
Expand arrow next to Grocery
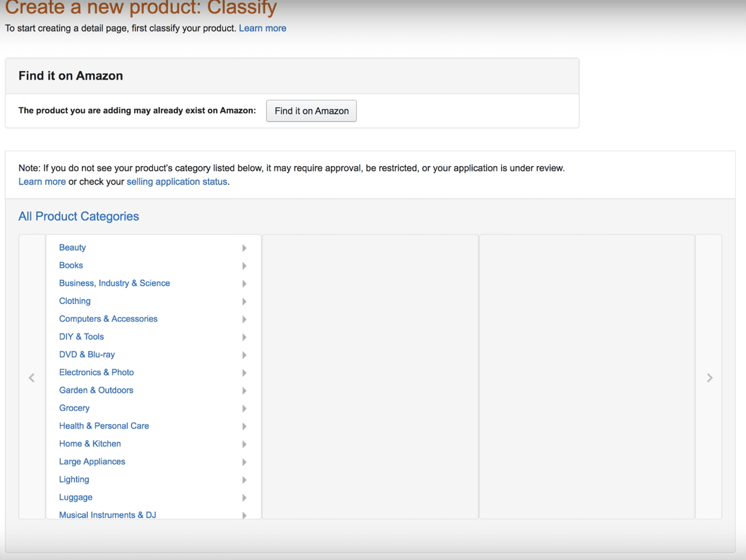point(244,408)
